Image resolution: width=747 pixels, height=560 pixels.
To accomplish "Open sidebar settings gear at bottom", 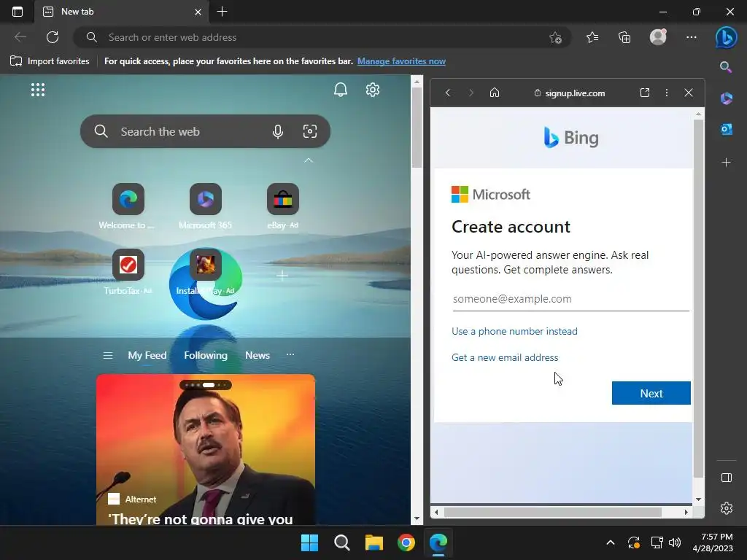I will coord(726,508).
